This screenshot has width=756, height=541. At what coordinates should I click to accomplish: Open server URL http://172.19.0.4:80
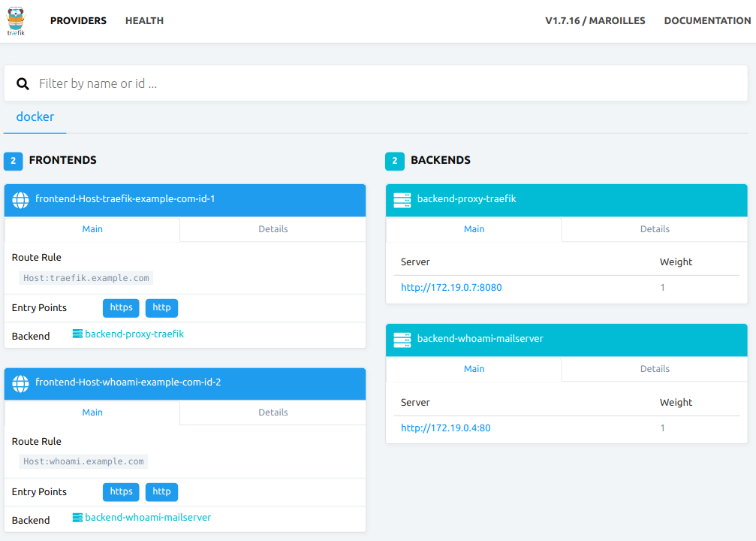tap(445, 428)
